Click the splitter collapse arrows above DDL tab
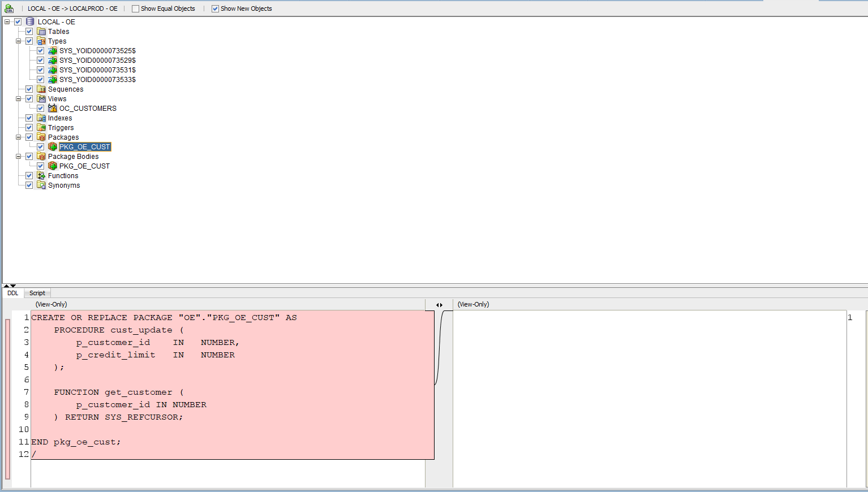 pyautogui.click(x=10, y=286)
